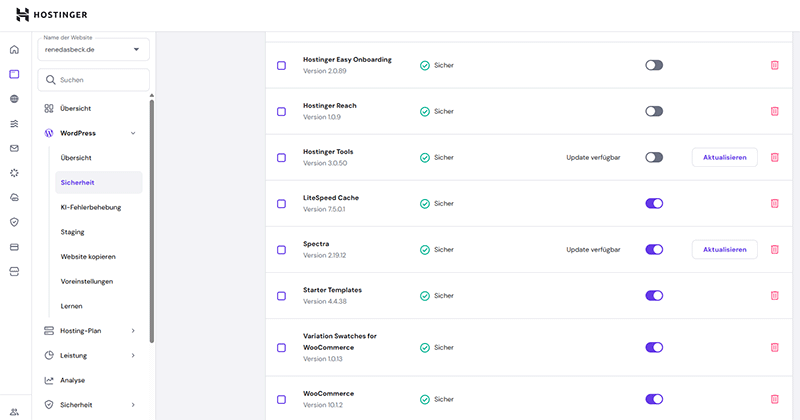Open the Hostinger logo home link
The width and height of the screenshot is (800, 420).
click(x=52, y=15)
